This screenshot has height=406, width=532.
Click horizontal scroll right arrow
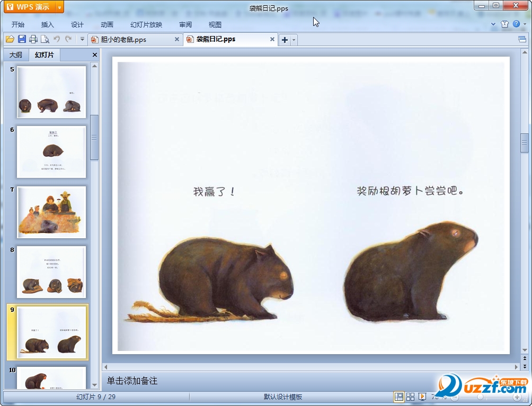click(x=516, y=367)
